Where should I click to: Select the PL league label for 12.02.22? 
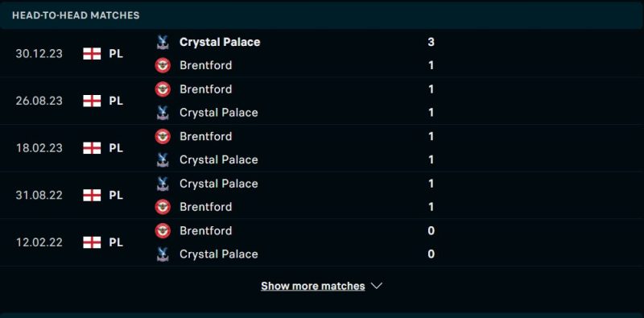click(116, 242)
